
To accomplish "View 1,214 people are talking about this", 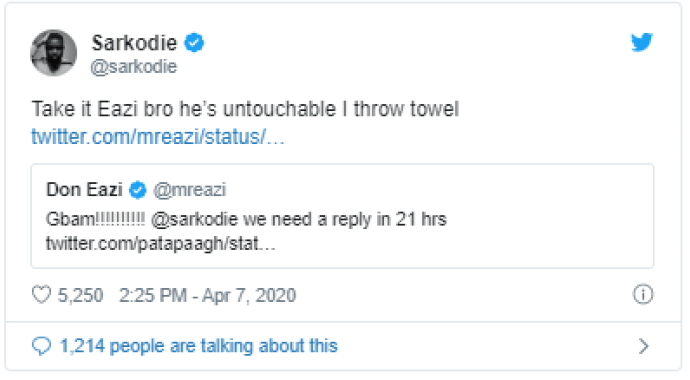I will pyautogui.click(x=199, y=346).
